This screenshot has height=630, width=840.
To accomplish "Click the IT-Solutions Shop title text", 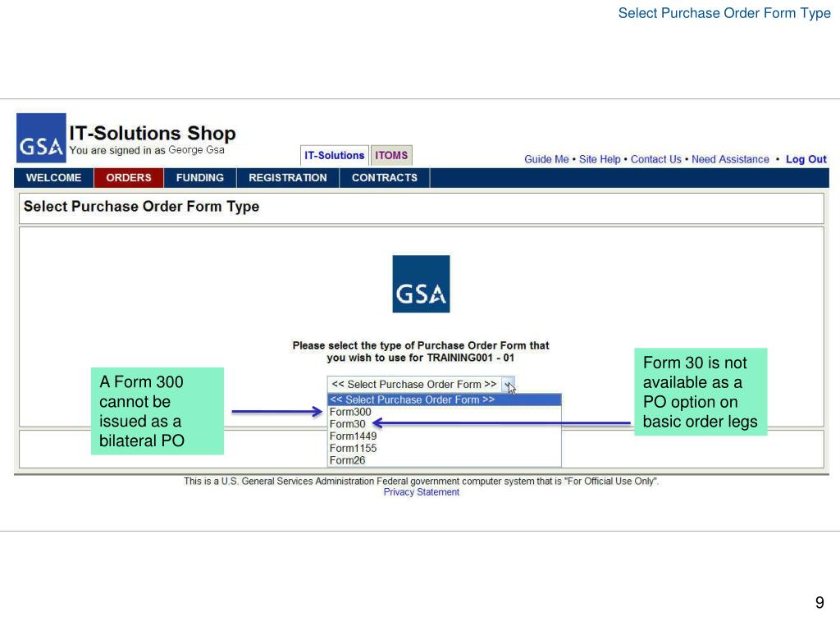I will click(152, 133).
